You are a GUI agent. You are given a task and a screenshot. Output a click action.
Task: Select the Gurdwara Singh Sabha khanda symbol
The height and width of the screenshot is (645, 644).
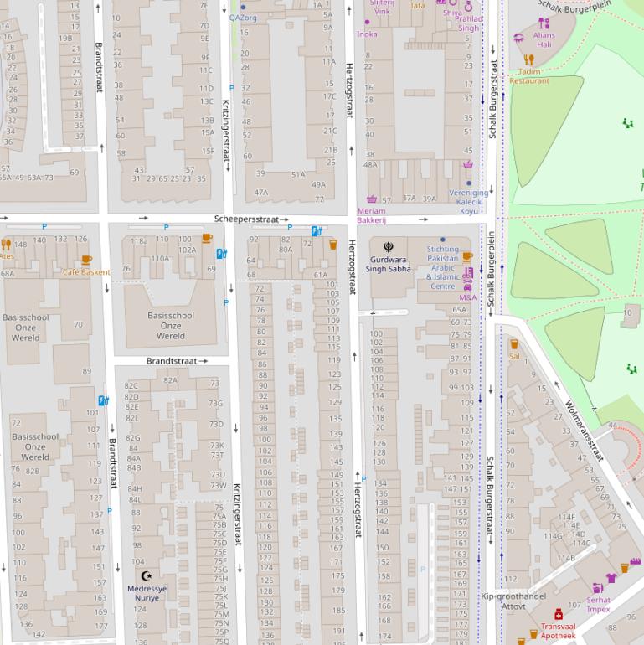(x=388, y=247)
